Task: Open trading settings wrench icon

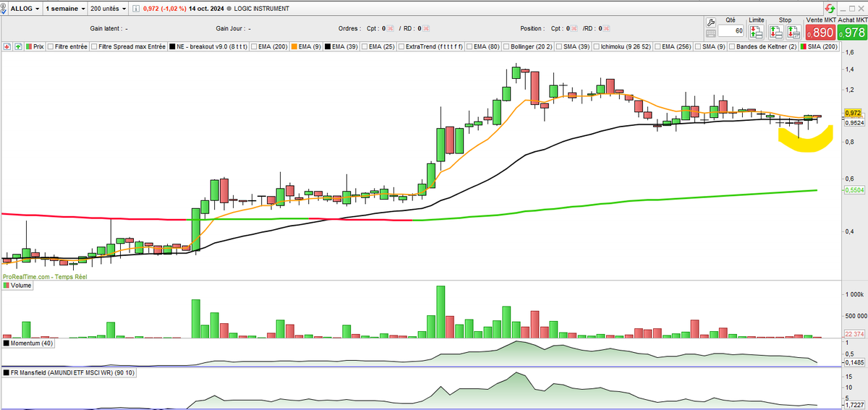Action: (x=710, y=23)
